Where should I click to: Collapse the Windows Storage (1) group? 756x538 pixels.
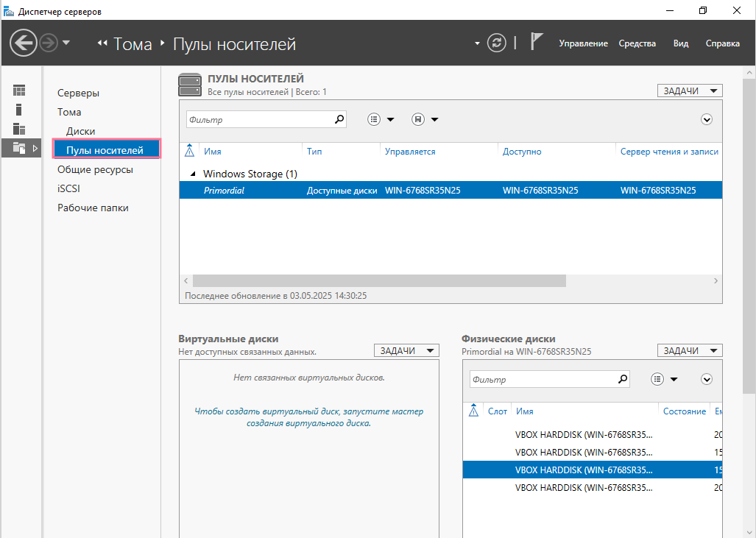194,174
